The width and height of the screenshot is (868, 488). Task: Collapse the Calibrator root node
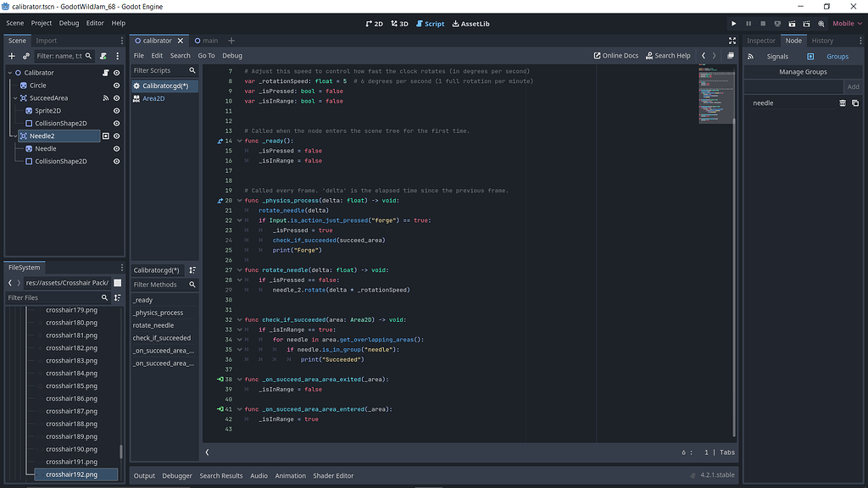click(x=9, y=73)
